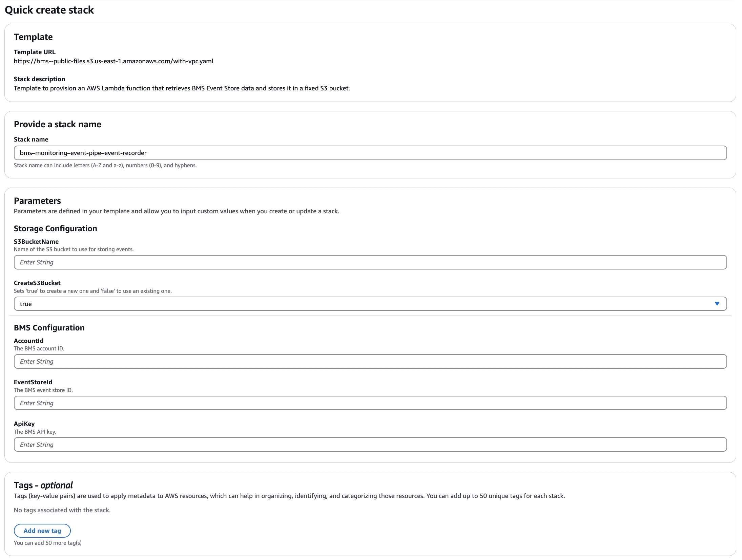Select the EventStoreId text field
This screenshot has width=742, height=560.
[369, 403]
